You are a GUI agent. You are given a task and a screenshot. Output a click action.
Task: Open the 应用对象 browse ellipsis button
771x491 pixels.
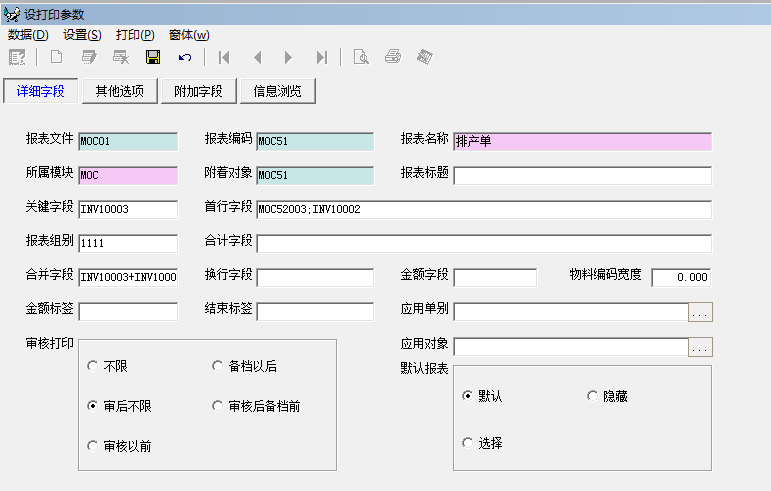[700, 347]
